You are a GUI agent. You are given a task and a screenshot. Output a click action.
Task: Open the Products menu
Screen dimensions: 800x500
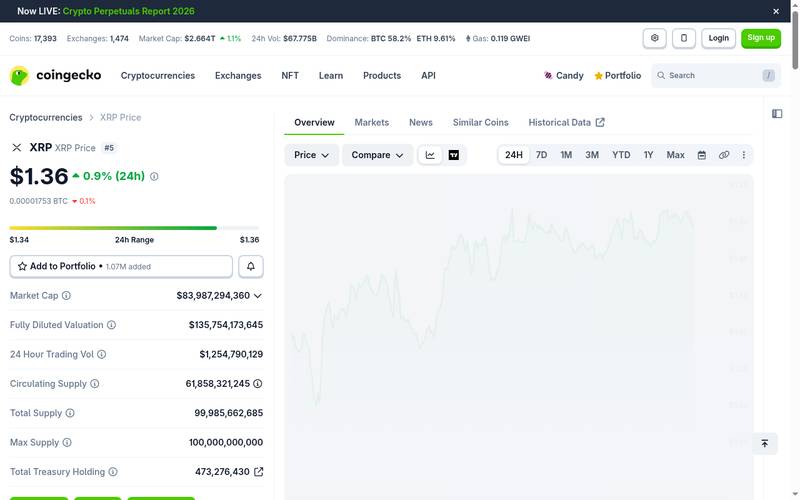click(382, 76)
